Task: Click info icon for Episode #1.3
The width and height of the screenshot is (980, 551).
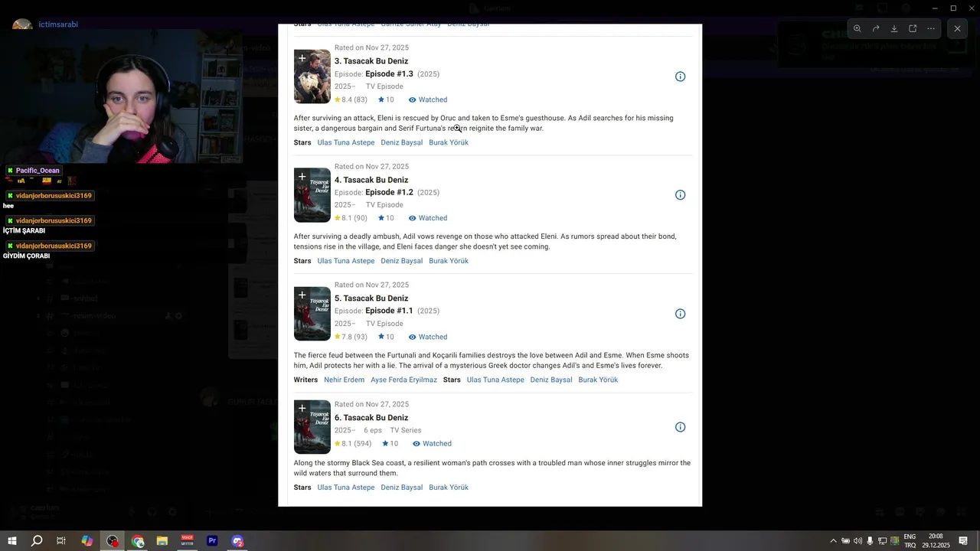Action: [680, 77]
